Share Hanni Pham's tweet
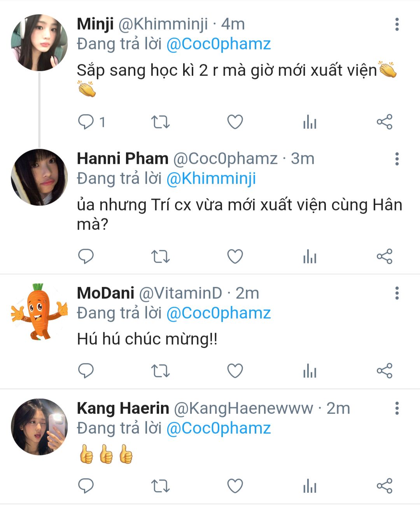420x506 pixels. pos(384,257)
